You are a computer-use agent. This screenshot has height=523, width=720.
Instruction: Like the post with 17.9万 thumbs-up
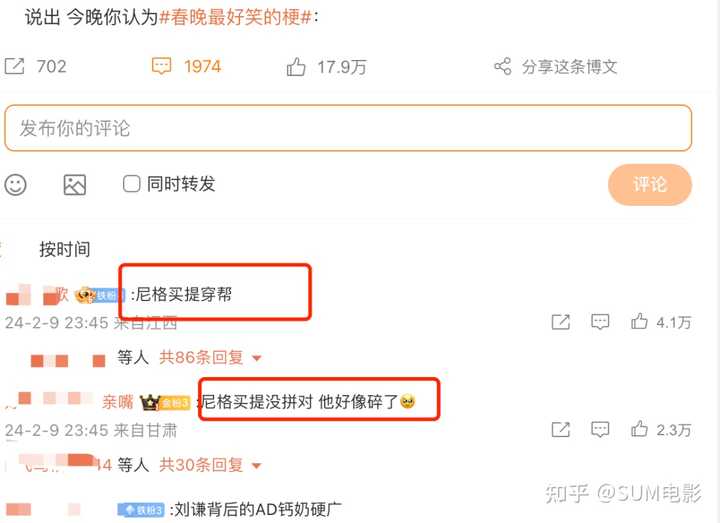coord(296,67)
